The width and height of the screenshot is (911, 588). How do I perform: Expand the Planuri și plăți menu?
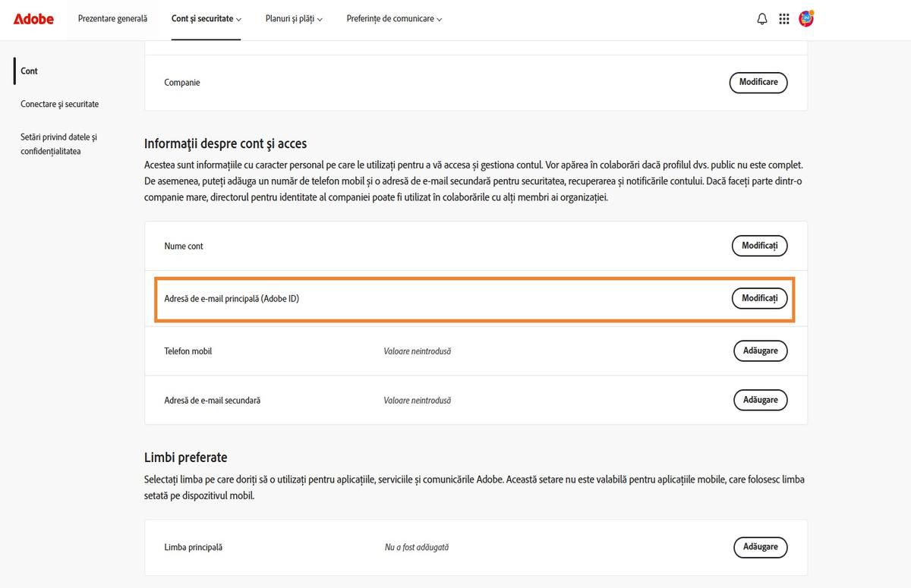(x=293, y=19)
